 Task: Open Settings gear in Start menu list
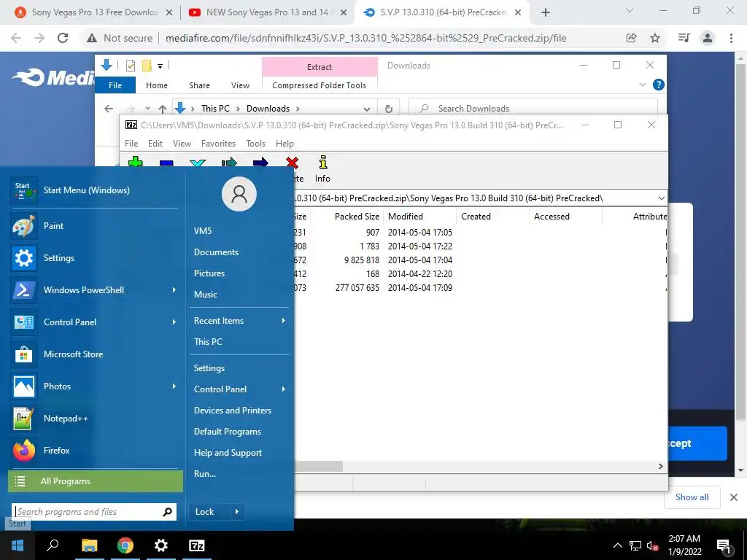[x=96, y=258]
